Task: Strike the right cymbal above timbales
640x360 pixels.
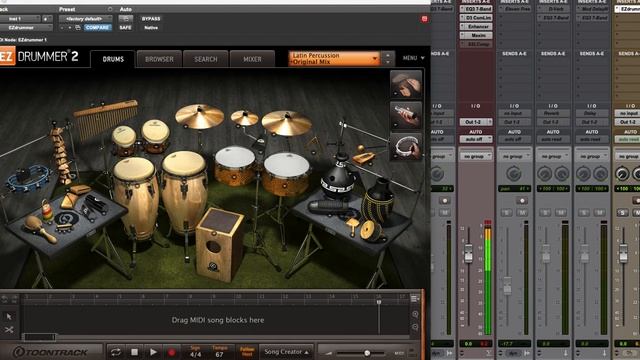Action: point(287,123)
